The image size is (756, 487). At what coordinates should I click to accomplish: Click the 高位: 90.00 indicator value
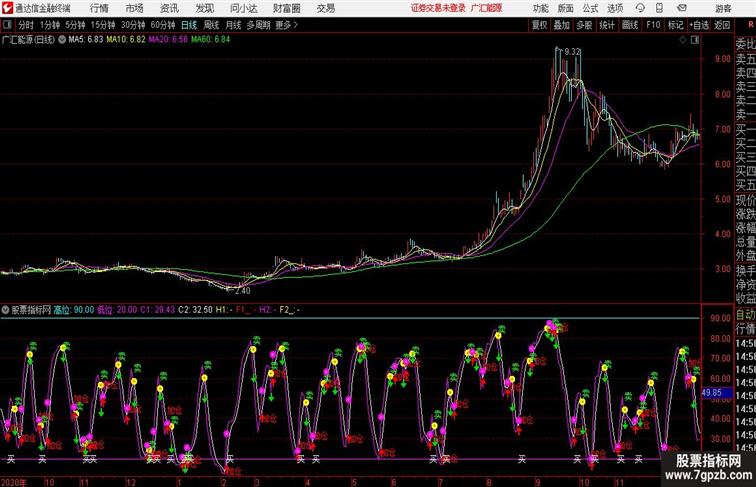(x=74, y=310)
